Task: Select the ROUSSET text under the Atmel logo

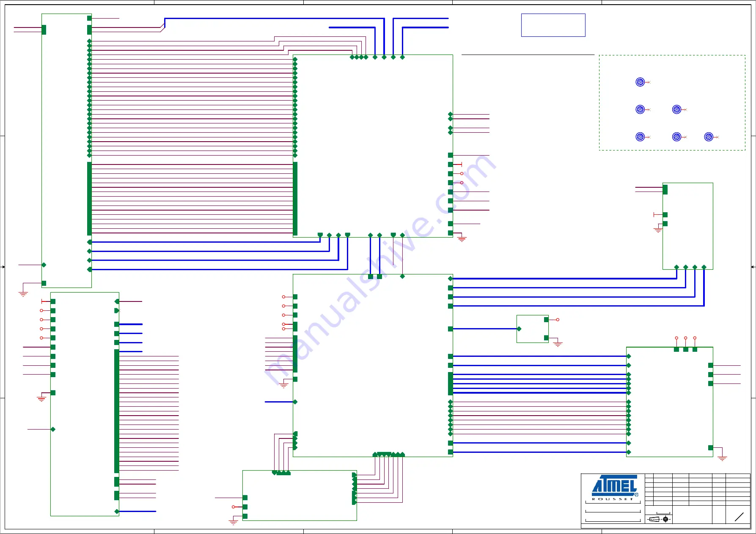Action: click(612, 499)
